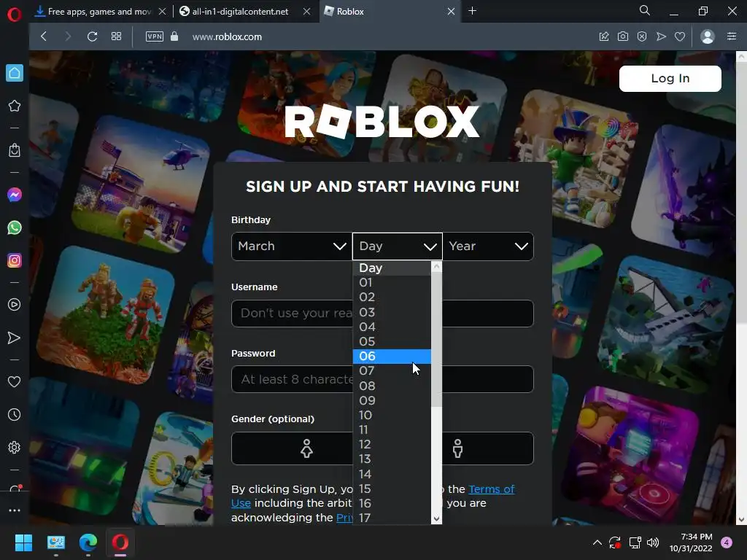The height and width of the screenshot is (560, 747).
Task: Select the 'Day' placeholder option
Action: 392,268
